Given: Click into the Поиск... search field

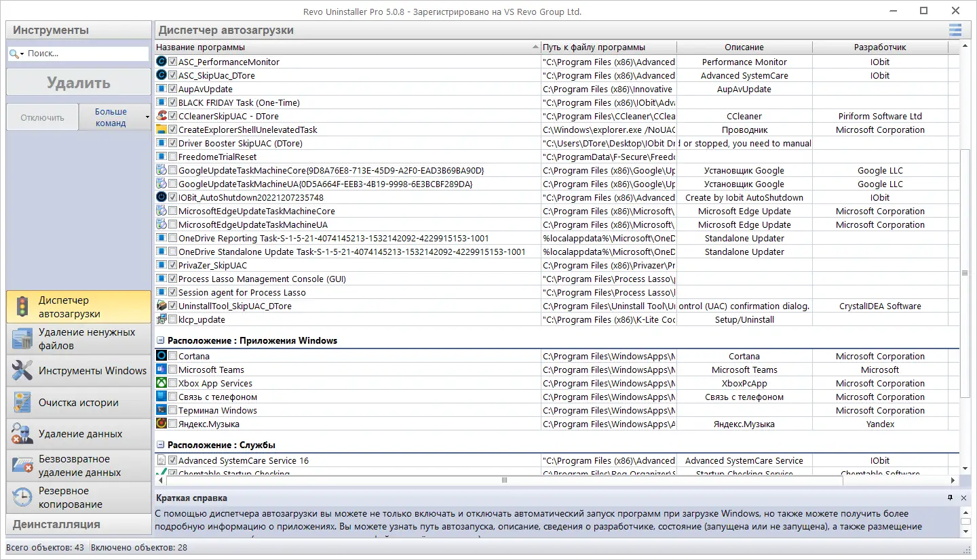Looking at the screenshot, I should tap(87, 54).
